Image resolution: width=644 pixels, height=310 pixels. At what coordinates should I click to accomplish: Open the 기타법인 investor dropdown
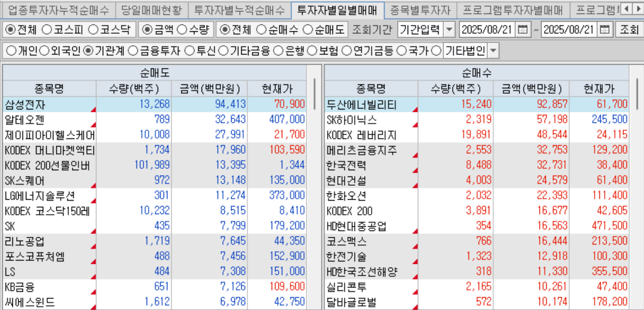coord(493,51)
